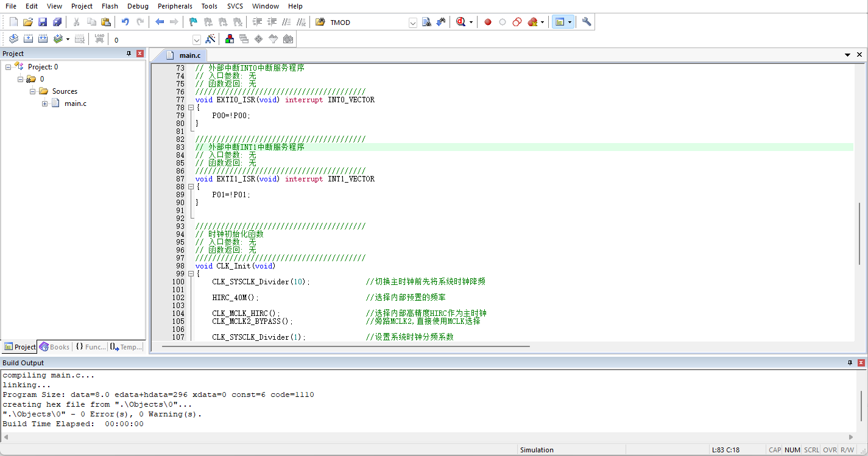Screen dimensions: 868x456
Task: Open the Debug menu
Action: coord(138,6)
